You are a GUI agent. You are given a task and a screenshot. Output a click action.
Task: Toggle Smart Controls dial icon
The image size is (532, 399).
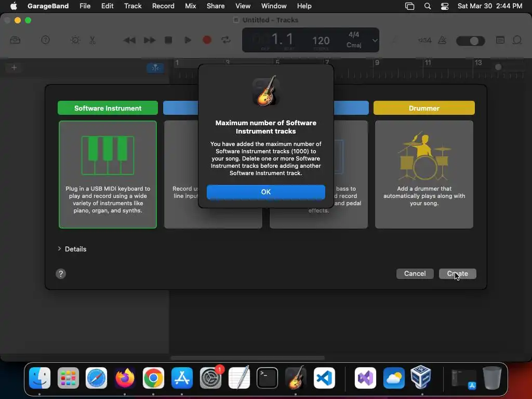click(x=75, y=40)
